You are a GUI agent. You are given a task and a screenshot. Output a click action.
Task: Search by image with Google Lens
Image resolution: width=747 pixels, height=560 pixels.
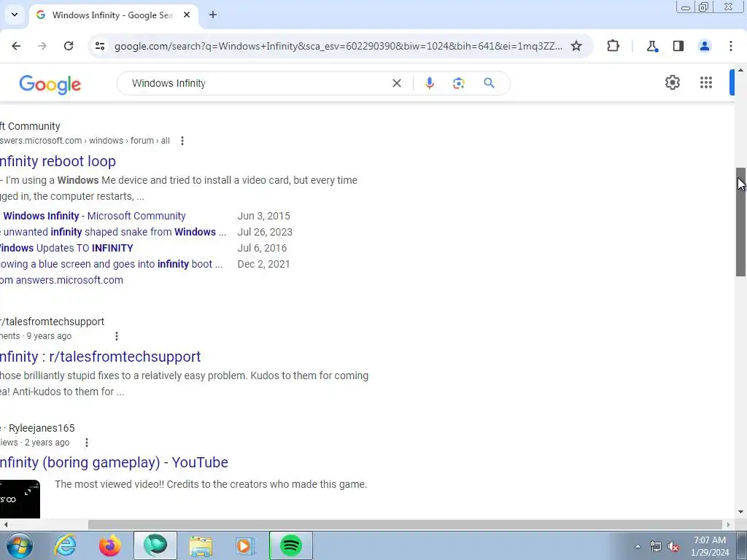click(458, 83)
